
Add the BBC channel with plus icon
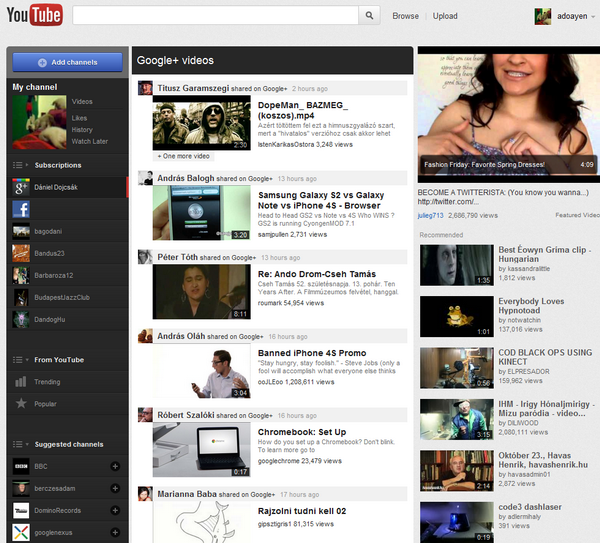click(115, 466)
